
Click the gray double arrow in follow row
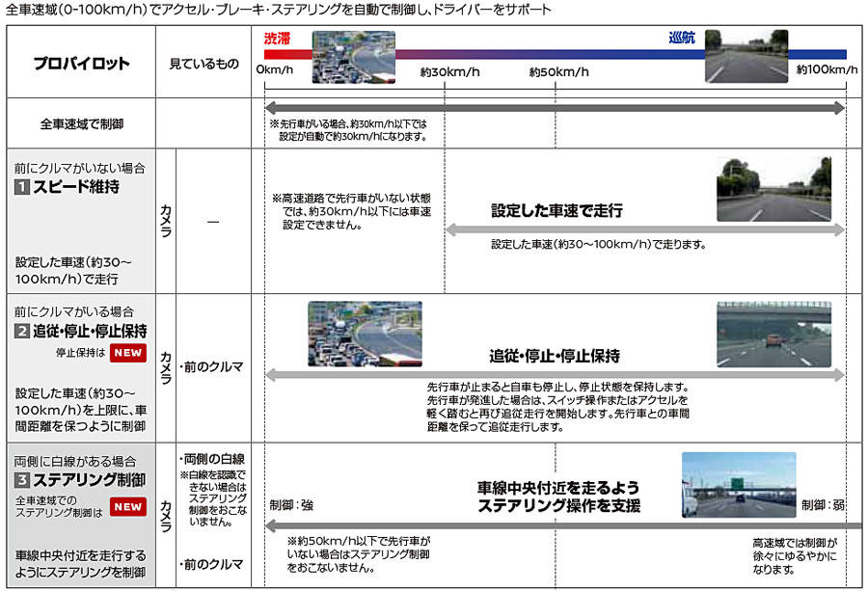coord(556,375)
